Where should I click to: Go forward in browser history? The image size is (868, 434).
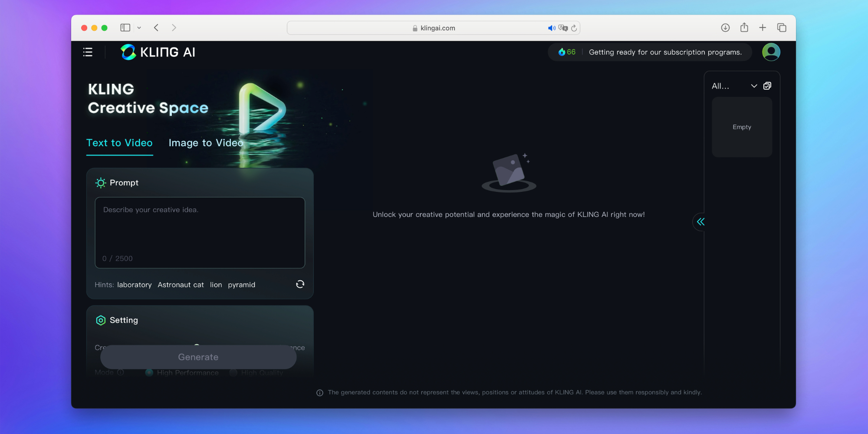click(174, 28)
